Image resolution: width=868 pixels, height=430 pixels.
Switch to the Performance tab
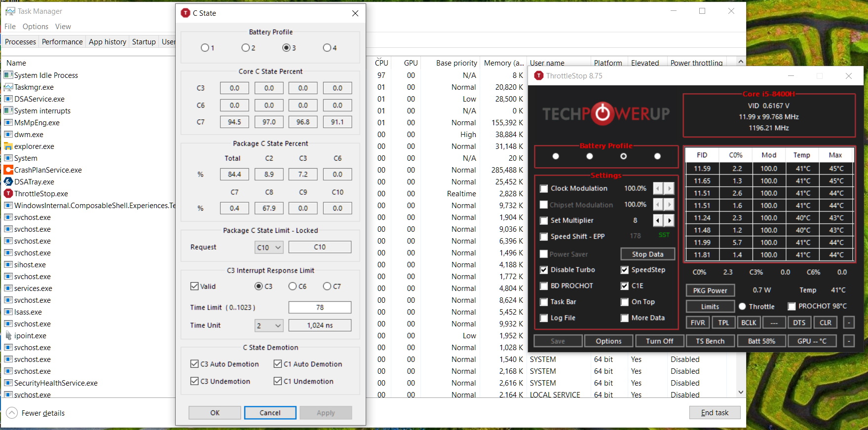click(x=62, y=42)
